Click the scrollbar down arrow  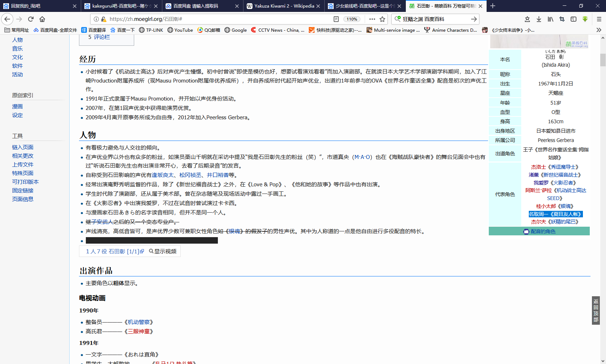[x=603, y=361]
